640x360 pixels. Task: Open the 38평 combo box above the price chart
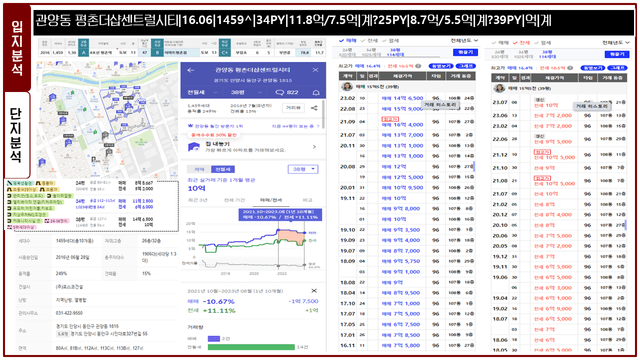click(x=303, y=169)
